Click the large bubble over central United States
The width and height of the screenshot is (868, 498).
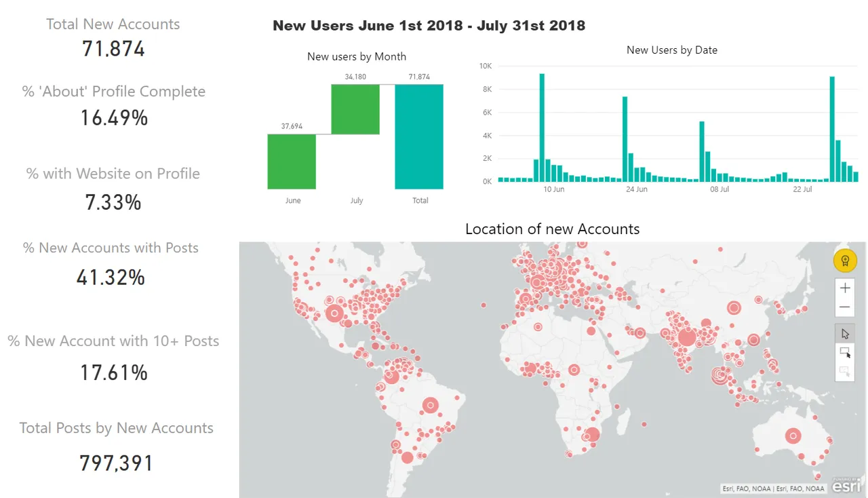[334, 313]
